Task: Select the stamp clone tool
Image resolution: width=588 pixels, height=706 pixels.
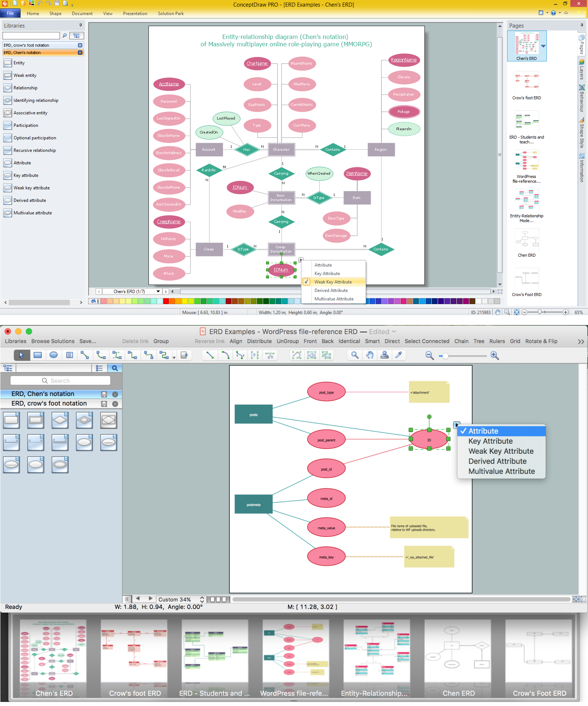Action: point(385,355)
